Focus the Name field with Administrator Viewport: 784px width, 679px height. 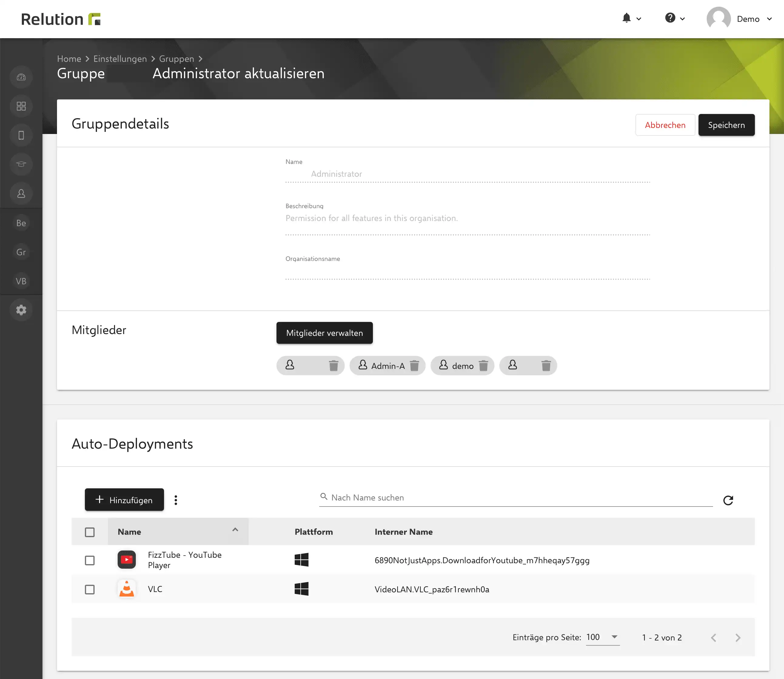(x=467, y=174)
